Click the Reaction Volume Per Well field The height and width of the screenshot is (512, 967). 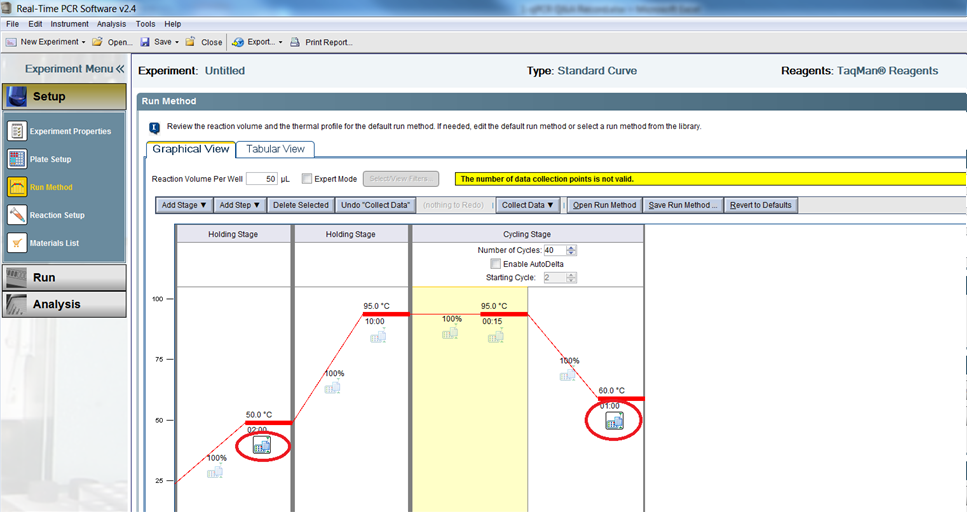click(x=261, y=179)
